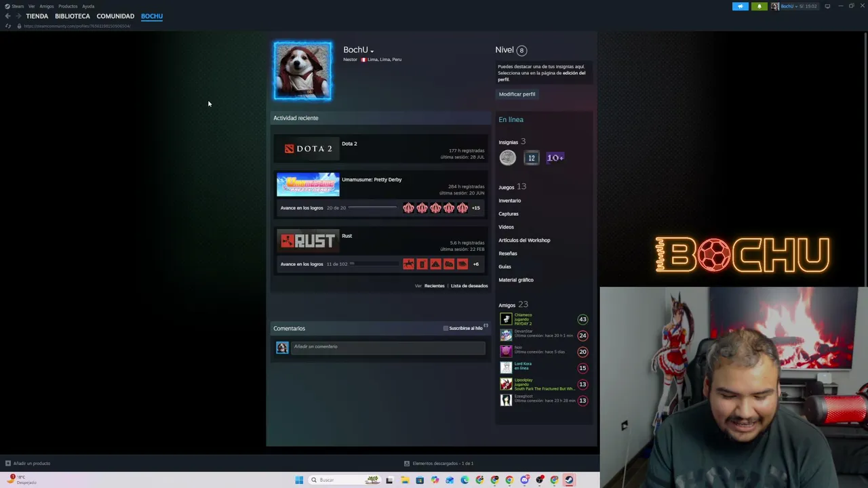Enable Suscribirse al hilo checkbox
This screenshot has width=868, height=488.
point(446,328)
